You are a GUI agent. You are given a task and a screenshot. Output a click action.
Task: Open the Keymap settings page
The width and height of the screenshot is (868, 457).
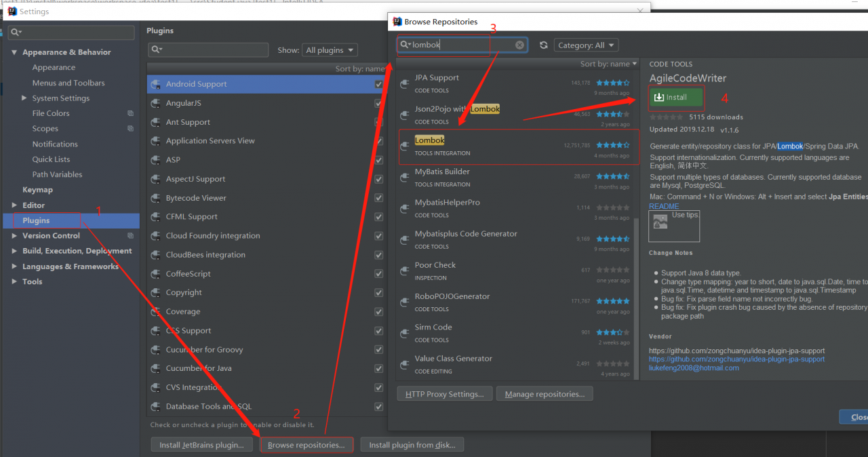[x=37, y=190]
